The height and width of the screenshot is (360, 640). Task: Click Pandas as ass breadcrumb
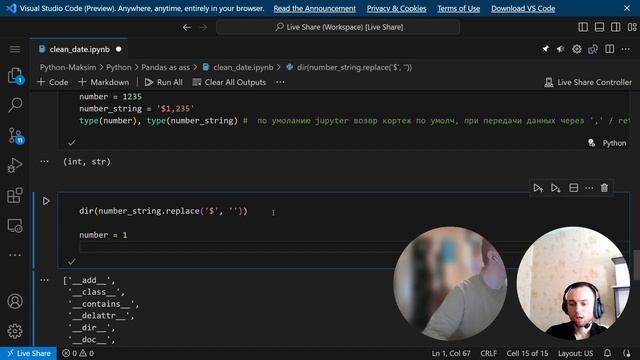(165, 67)
